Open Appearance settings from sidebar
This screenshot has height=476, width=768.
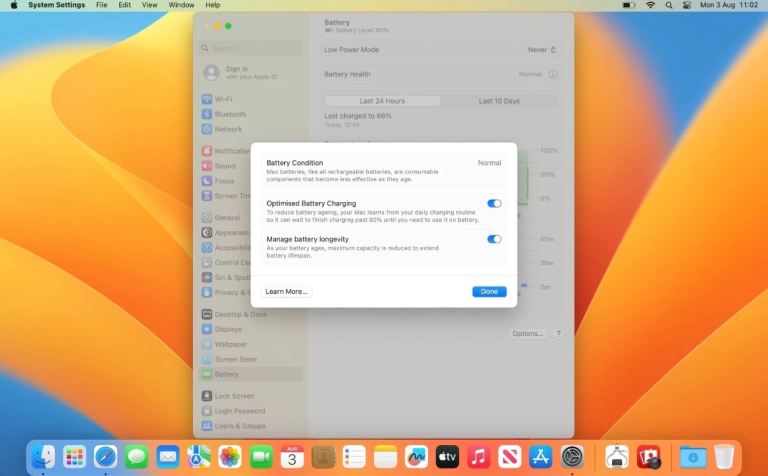pos(226,233)
